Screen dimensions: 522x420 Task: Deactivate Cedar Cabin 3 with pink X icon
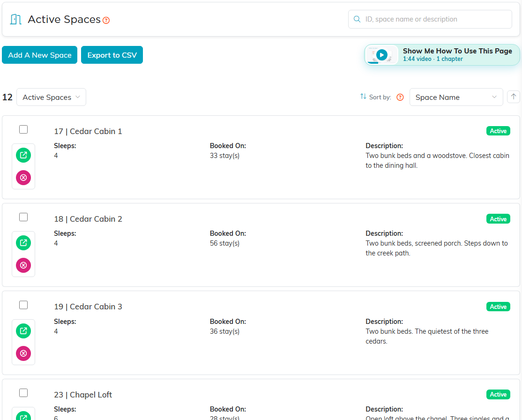click(x=23, y=353)
